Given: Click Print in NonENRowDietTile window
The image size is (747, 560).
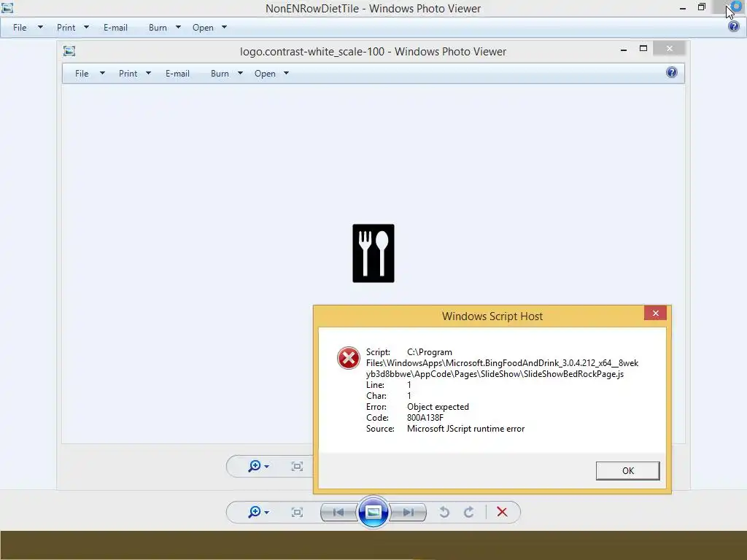Looking at the screenshot, I should 66,28.
